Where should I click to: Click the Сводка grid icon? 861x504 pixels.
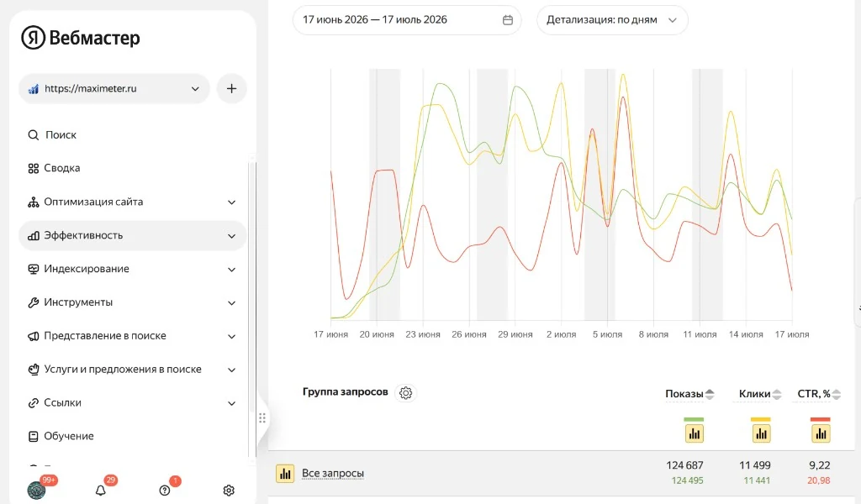coord(34,168)
